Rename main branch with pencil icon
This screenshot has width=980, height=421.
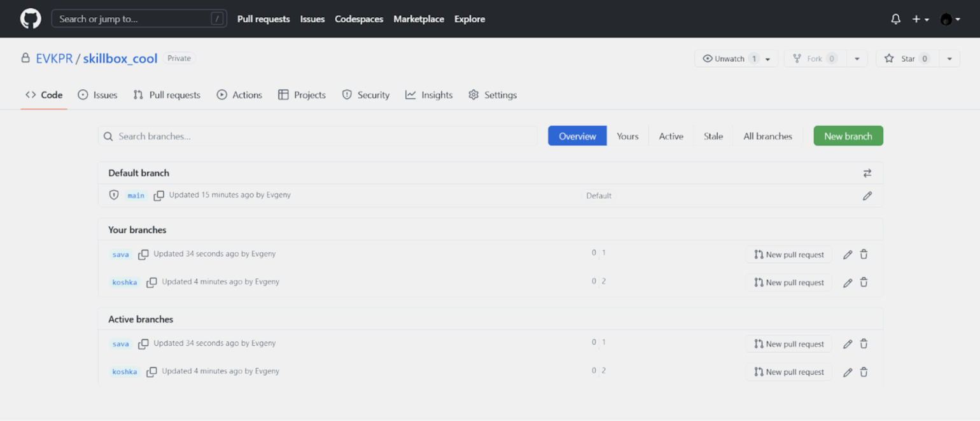[867, 196]
